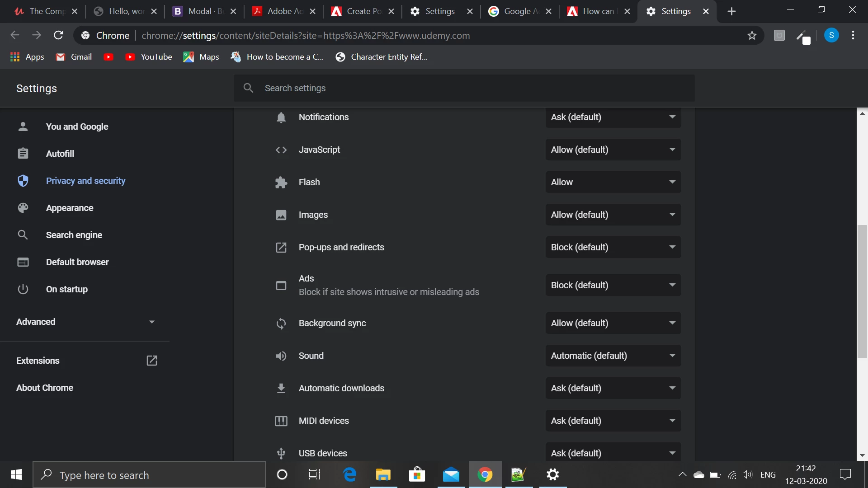This screenshot has height=488, width=868.
Task: Click the search magnifier icon in settings
Action: [248, 88]
